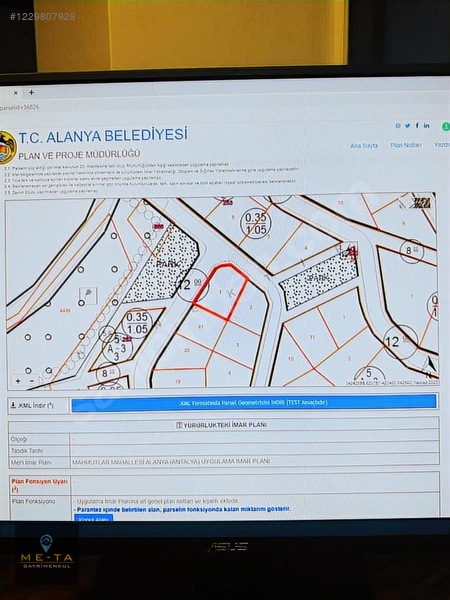Close the current browser tab

(16, 93)
